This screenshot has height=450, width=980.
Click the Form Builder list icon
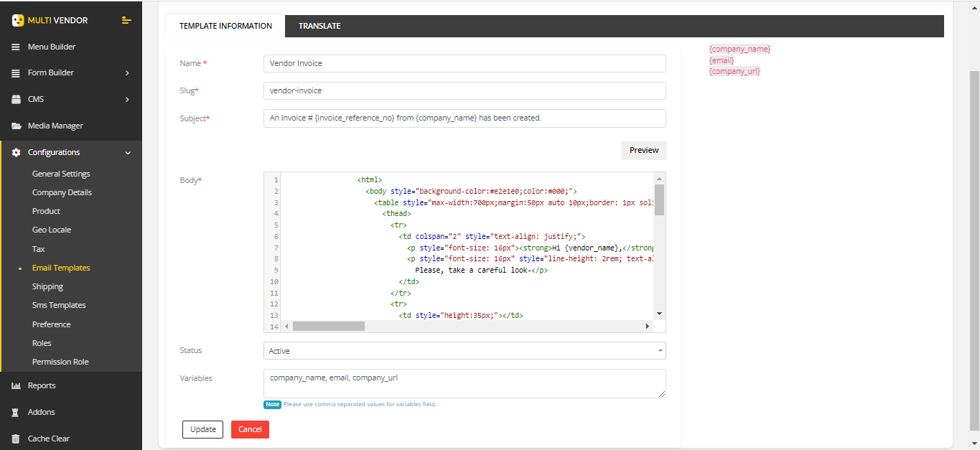16,73
